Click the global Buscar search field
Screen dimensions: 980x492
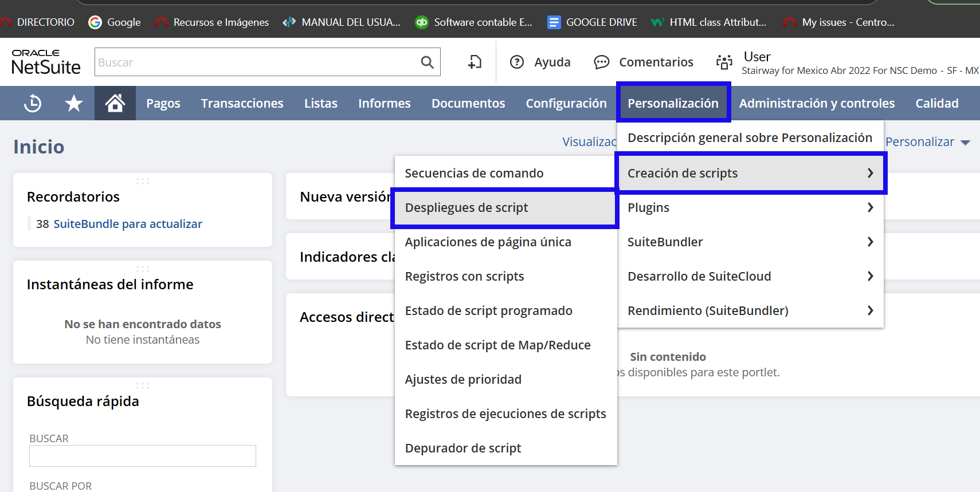pos(255,62)
